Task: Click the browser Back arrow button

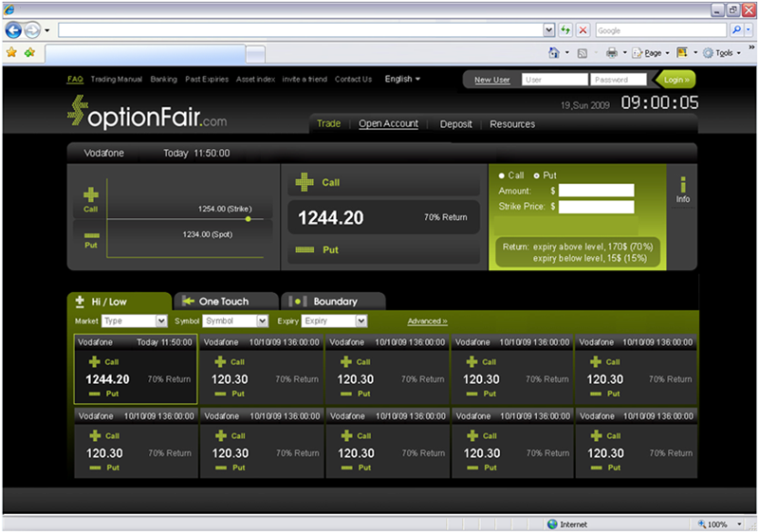Action: click(x=13, y=30)
